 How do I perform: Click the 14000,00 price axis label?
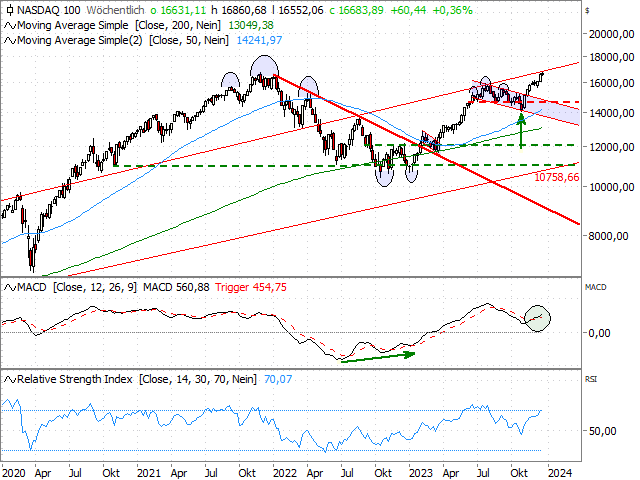611,113
